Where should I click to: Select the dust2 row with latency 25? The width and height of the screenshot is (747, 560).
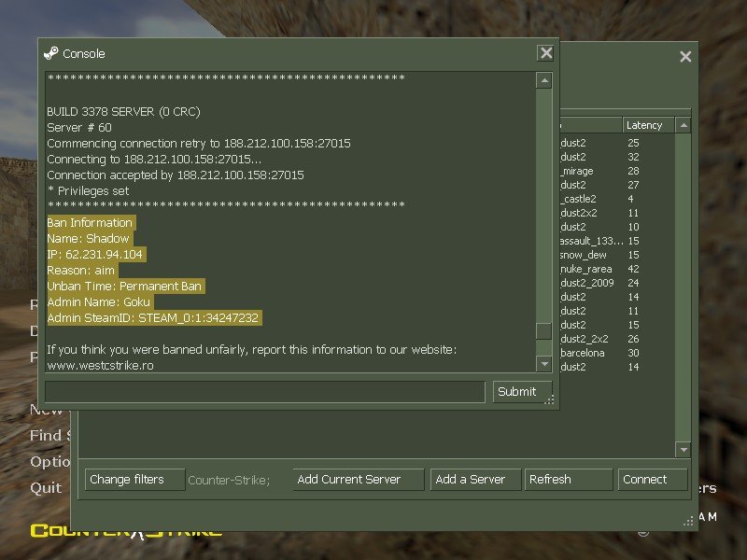point(617,143)
